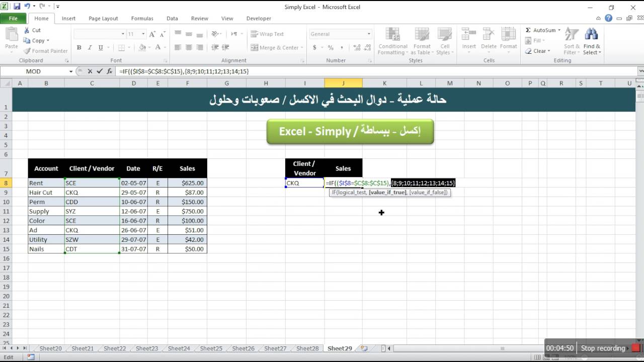Align text left in cell
This screenshot has width=644, height=362.
pyautogui.click(x=178, y=48)
